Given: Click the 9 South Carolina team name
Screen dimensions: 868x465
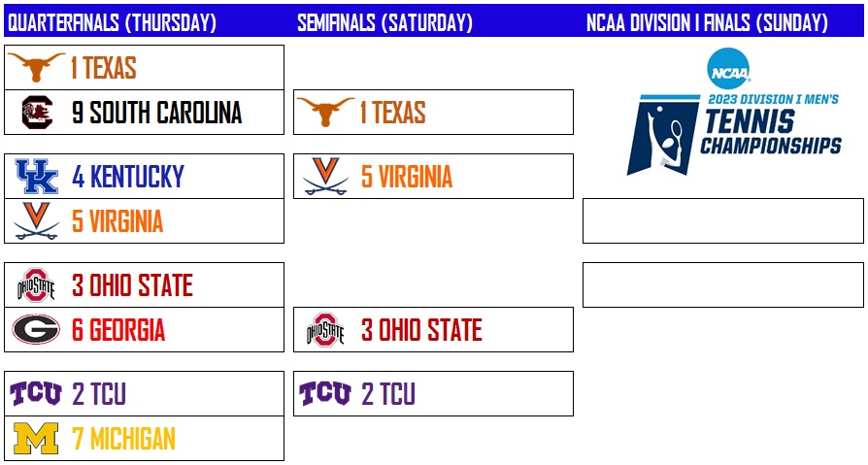Looking at the screenshot, I should (x=156, y=113).
